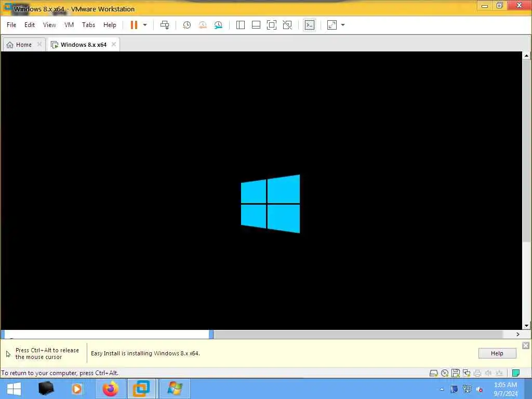
Task: Expand the stretch guest dropdown arrow
Action: point(343,25)
